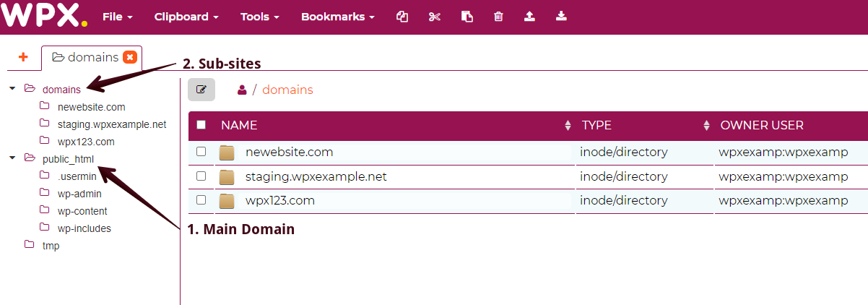Image resolution: width=868 pixels, height=305 pixels.
Task: Click the edit path pencil button
Action: (x=201, y=90)
